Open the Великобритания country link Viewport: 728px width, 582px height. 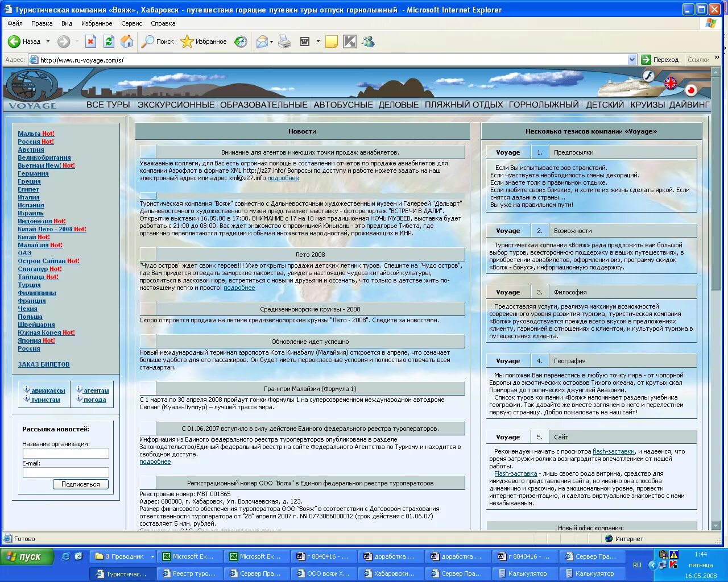pos(44,157)
